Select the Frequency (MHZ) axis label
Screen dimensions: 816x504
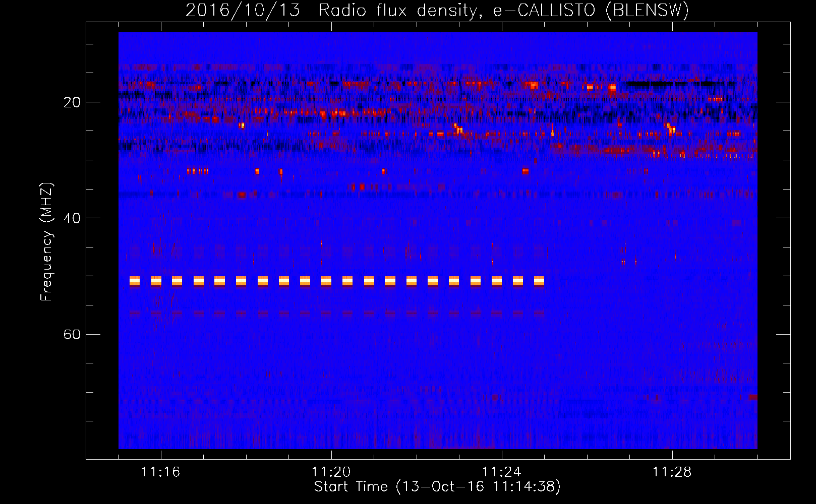pyautogui.click(x=46, y=242)
